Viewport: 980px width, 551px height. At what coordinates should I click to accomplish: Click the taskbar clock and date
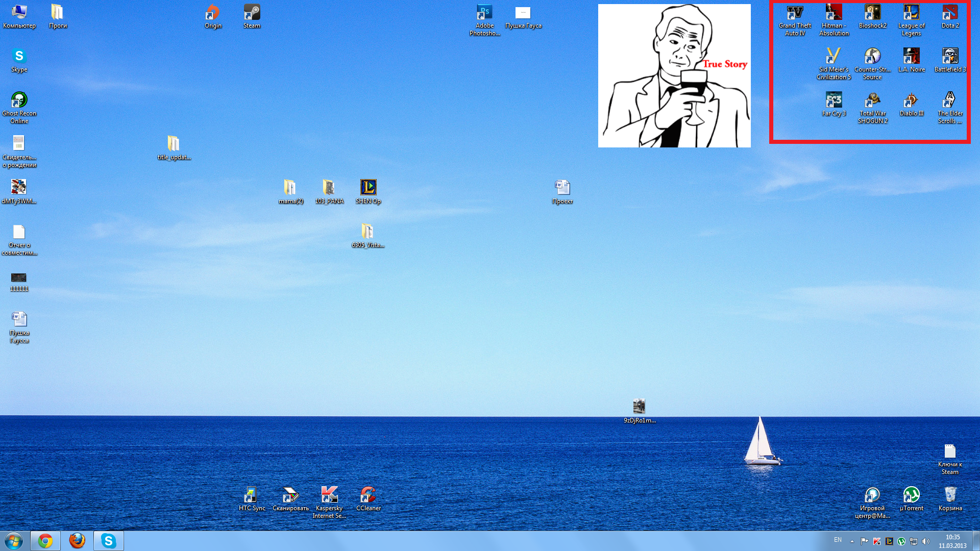952,541
